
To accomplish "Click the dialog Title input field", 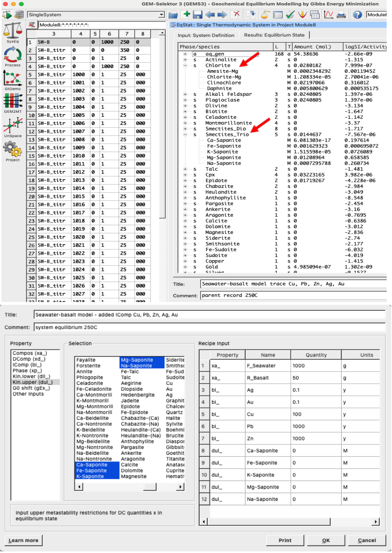I will (x=209, y=315).
